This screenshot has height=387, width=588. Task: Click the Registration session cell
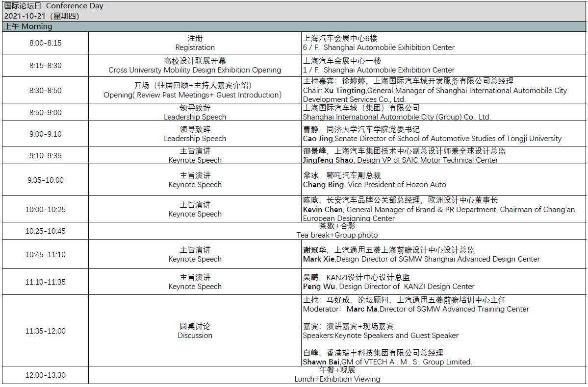click(x=195, y=43)
